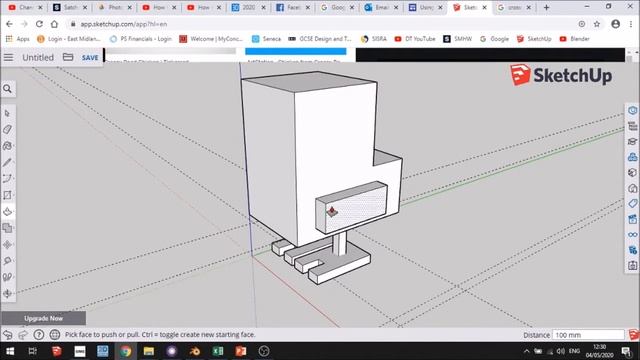Open the Chrome profile icon
640x360 pixels.
(x=616, y=24)
